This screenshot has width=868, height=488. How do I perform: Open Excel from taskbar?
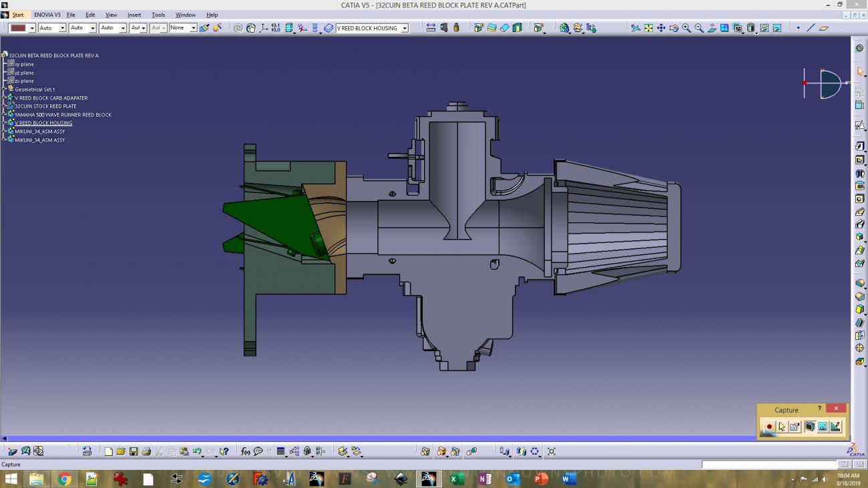point(457,479)
